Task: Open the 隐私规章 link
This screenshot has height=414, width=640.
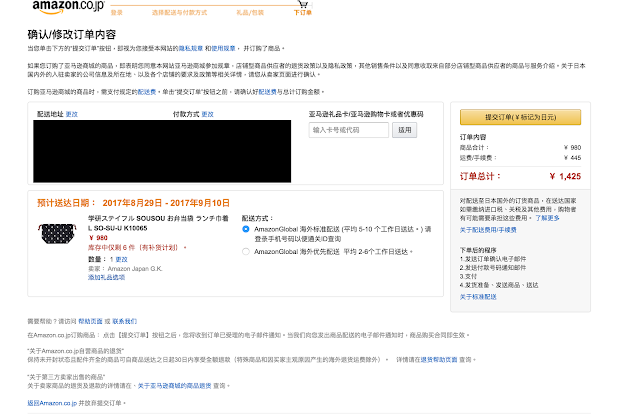Action: (x=191, y=48)
